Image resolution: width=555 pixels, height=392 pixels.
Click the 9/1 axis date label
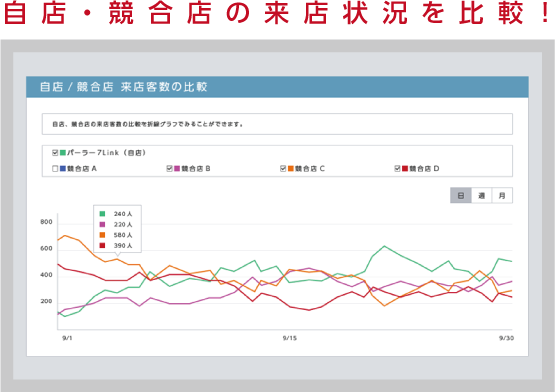(x=67, y=338)
